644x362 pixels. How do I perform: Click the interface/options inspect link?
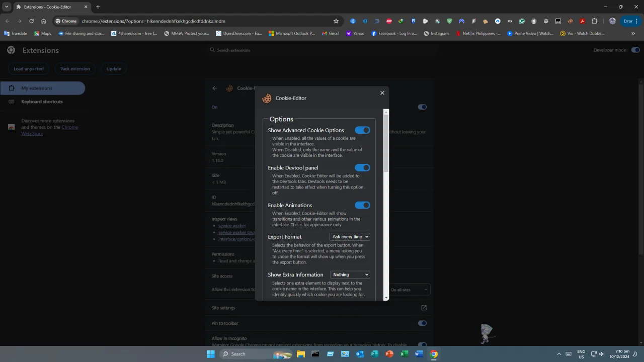pos(236,239)
